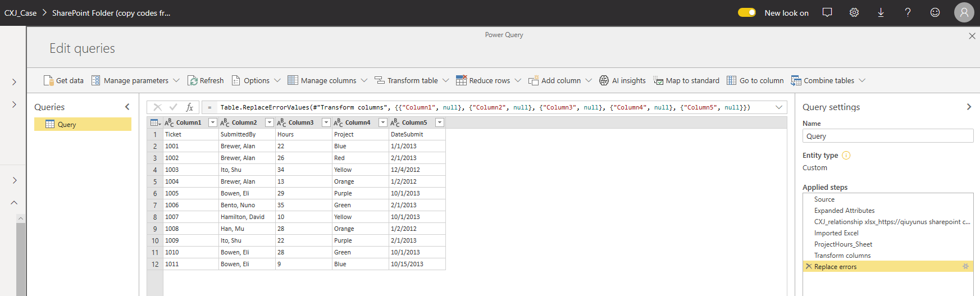Open Transform table menu

(x=412, y=80)
